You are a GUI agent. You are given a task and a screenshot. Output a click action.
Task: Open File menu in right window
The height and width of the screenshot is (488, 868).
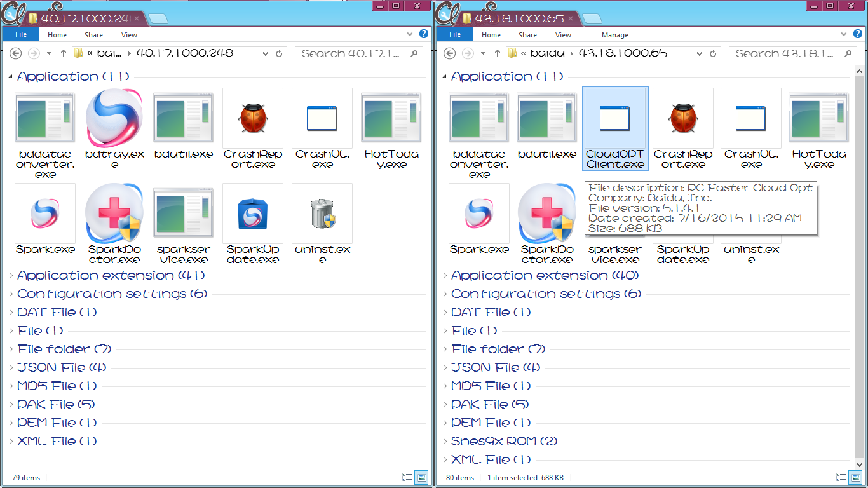click(x=455, y=35)
